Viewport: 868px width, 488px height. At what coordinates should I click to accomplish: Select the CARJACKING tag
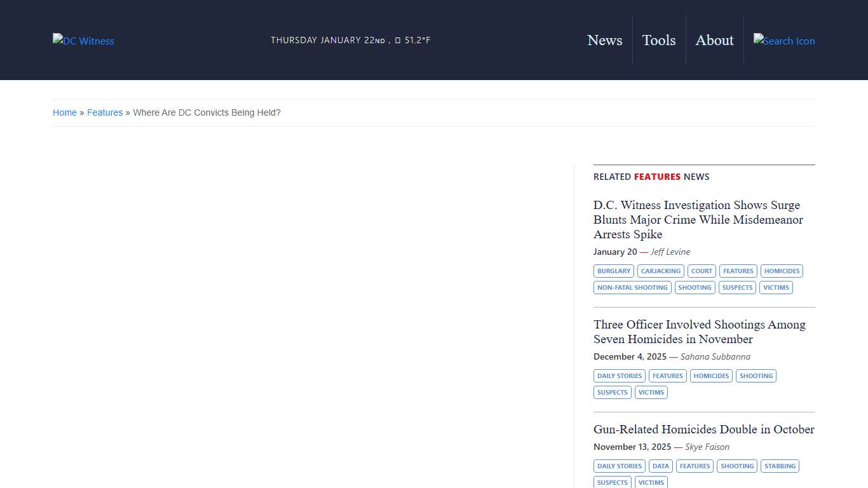[x=661, y=271]
